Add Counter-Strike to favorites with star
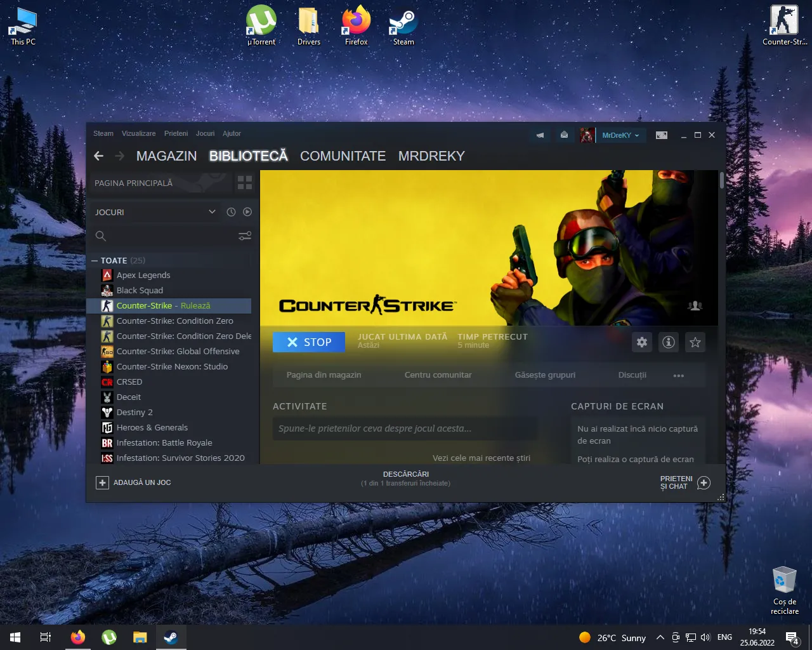The height and width of the screenshot is (650, 812). click(x=695, y=342)
